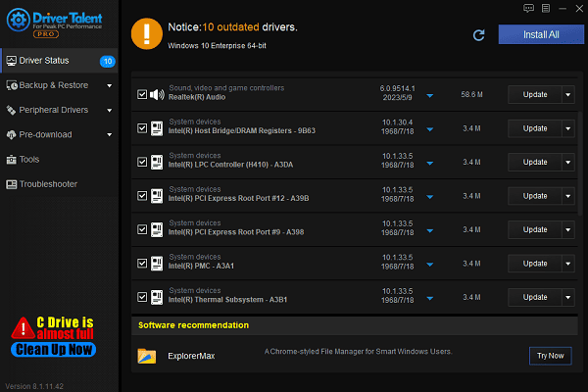Click the orange outdated drivers warning icon

click(x=147, y=33)
